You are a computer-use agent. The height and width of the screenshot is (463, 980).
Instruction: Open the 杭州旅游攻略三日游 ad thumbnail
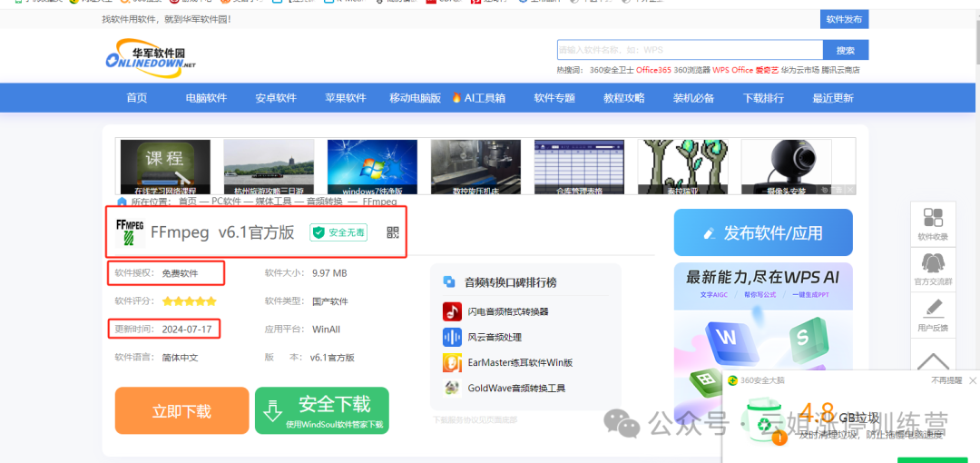coord(269,166)
